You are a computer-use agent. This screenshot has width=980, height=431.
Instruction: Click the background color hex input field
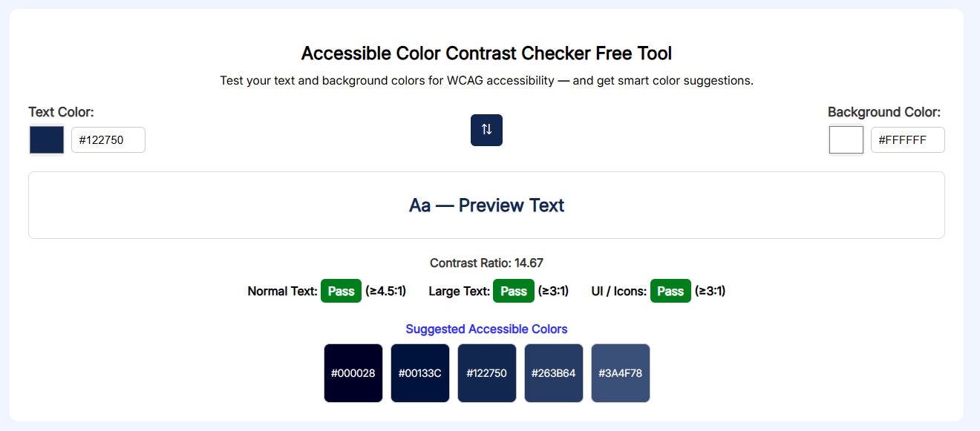tap(907, 139)
